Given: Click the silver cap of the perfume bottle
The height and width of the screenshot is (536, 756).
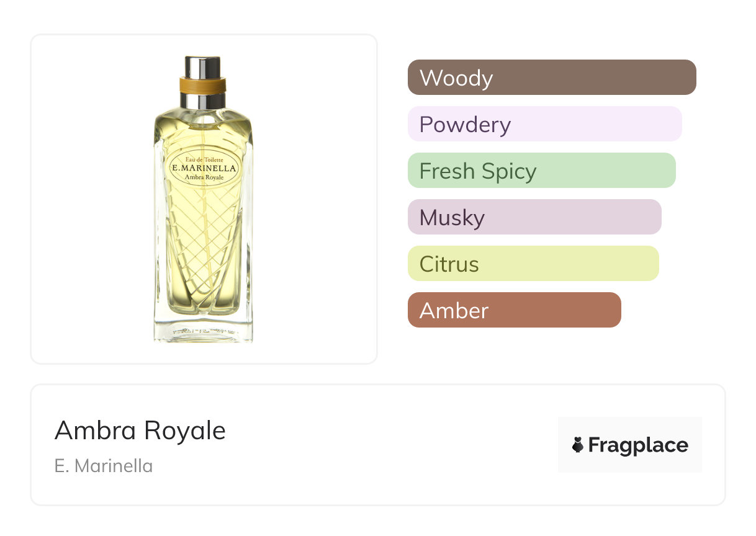Looking at the screenshot, I should 202,66.
